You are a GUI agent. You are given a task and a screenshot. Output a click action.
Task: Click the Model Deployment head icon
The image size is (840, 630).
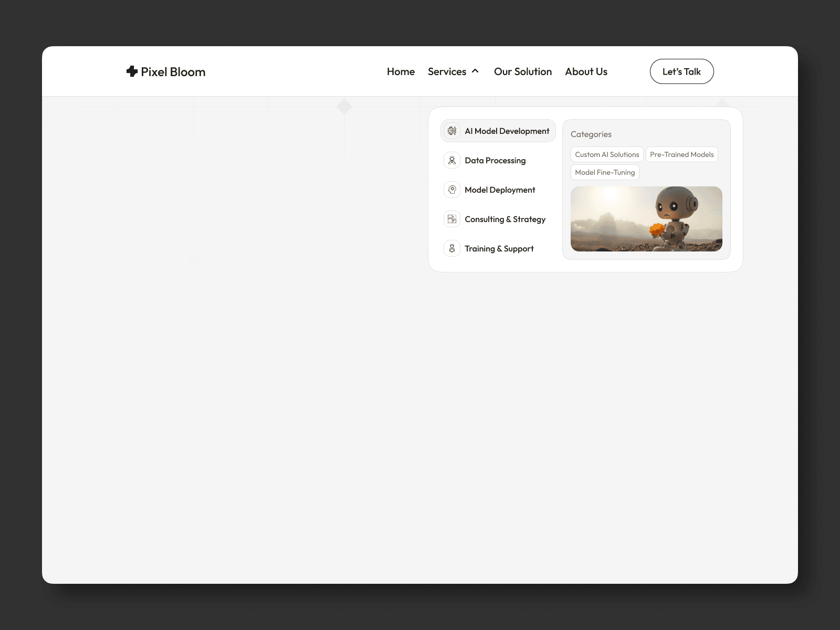[452, 190]
